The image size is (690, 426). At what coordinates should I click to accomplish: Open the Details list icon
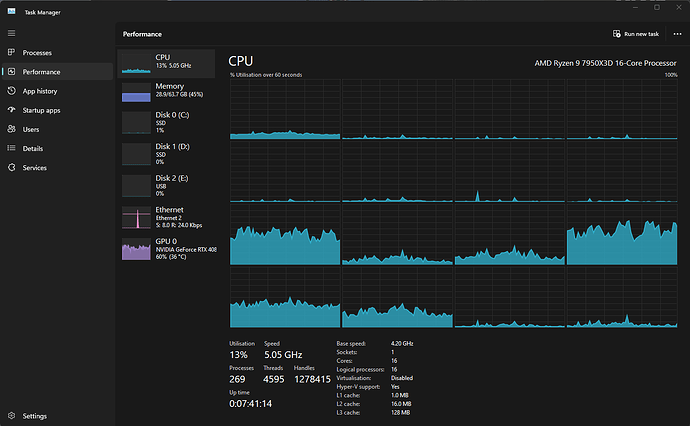coord(11,148)
